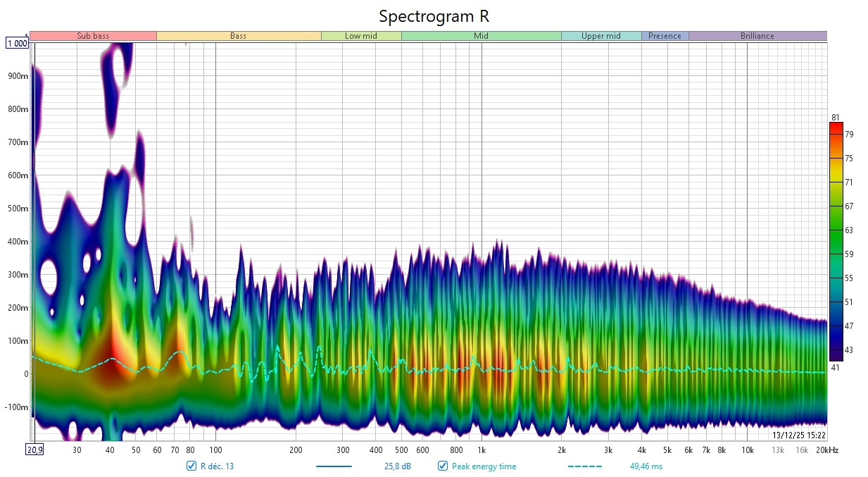Viewport: 868px width, 477px height.
Task: Click the 600m tick on the time axis
Action: click(x=18, y=175)
